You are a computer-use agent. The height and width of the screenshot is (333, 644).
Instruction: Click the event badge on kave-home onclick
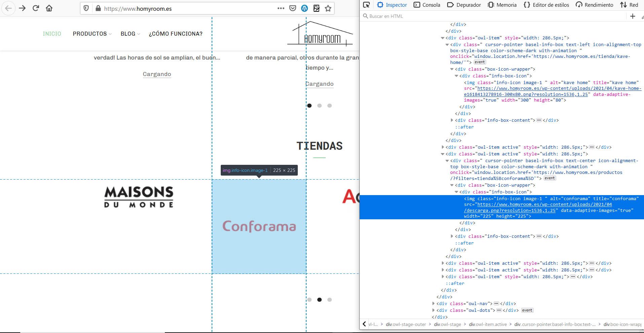click(480, 62)
